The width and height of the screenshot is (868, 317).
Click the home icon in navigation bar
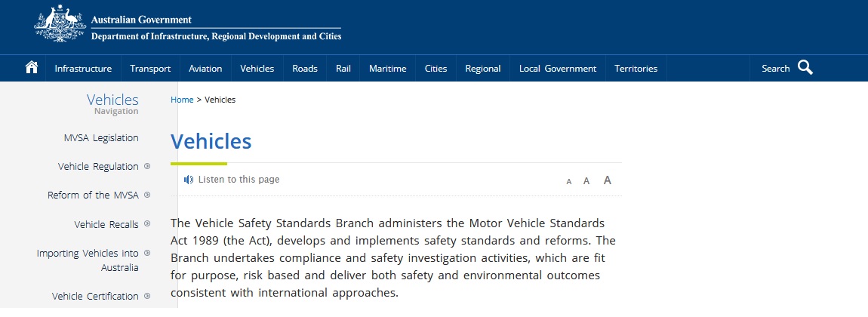click(32, 68)
